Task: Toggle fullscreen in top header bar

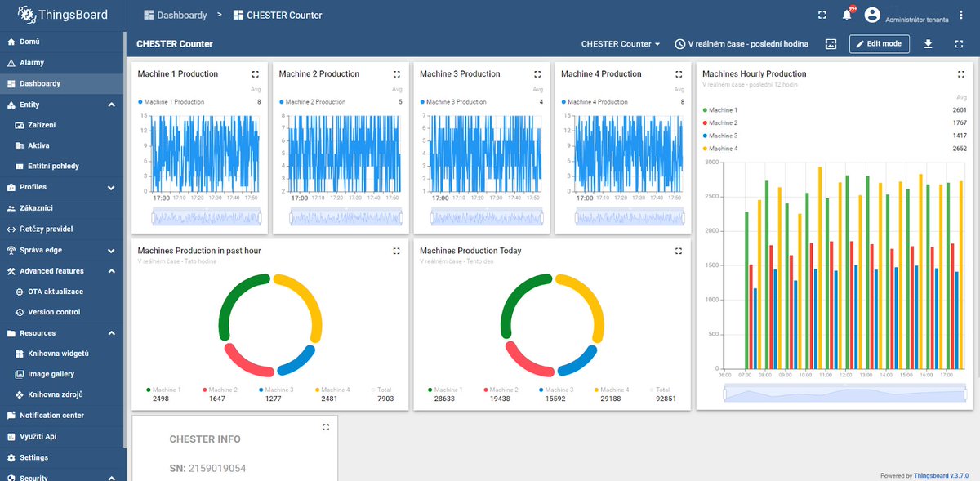Action: tap(822, 15)
